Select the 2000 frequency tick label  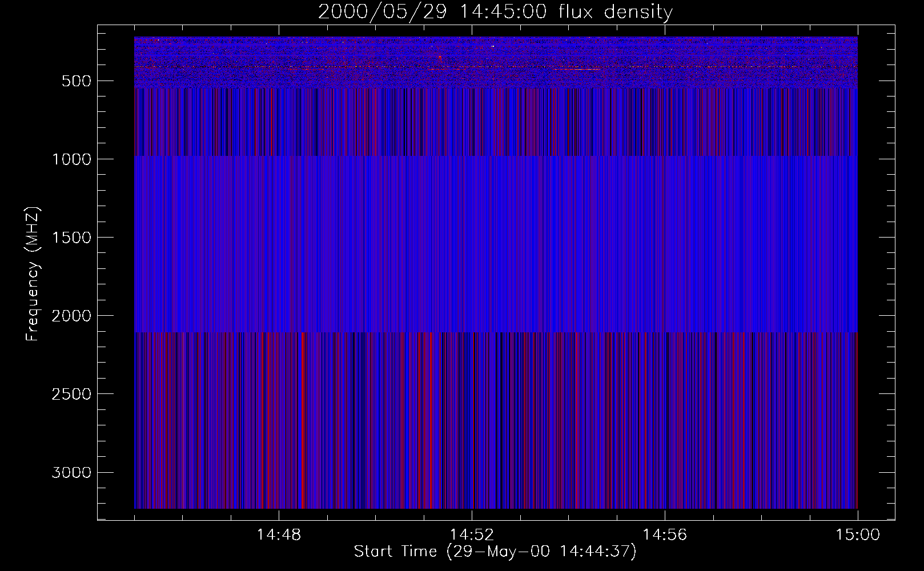click(x=71, y=316)
